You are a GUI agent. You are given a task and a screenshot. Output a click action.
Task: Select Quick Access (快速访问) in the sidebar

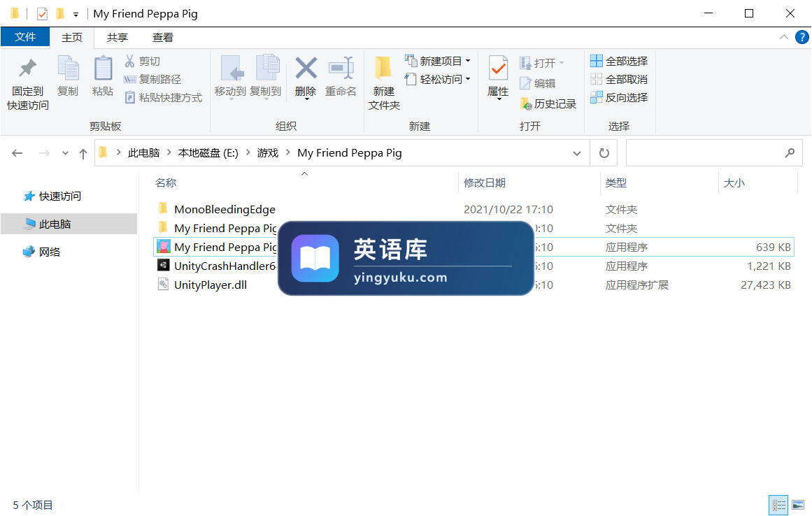click(52, 196)
